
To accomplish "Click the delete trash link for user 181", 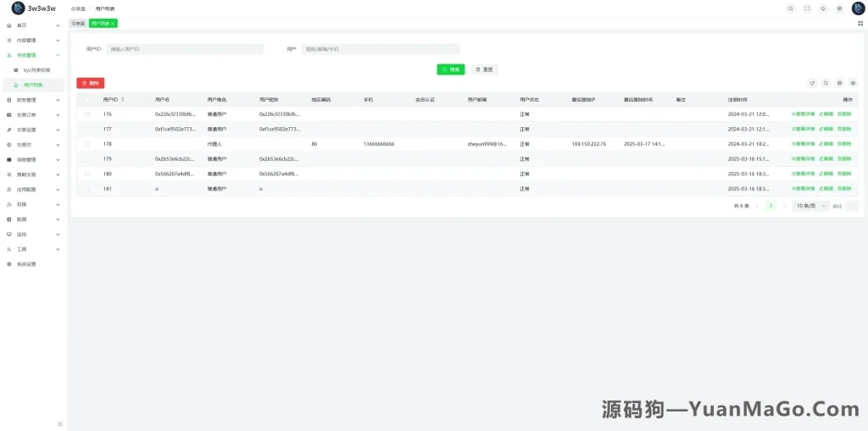I will pyautogui.click(x=844, y=189).
